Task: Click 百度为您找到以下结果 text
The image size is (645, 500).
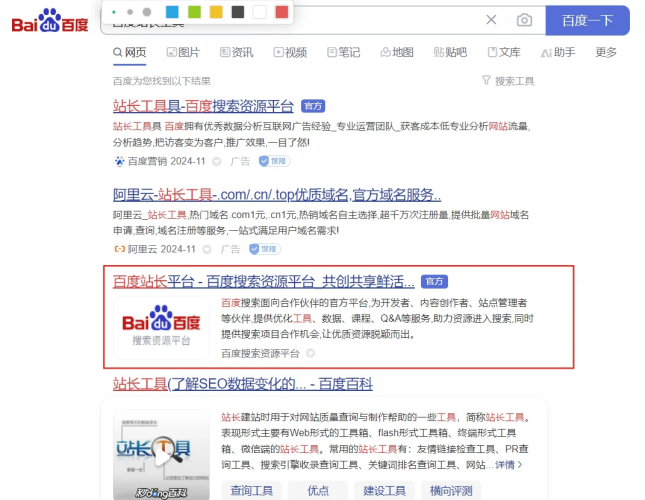Action: pos(162,81)
